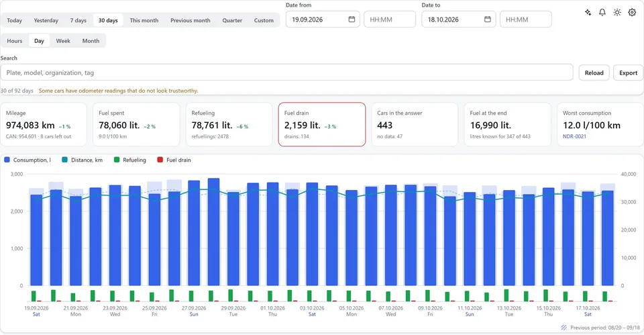Screen dimensions: 644x335
Task: Select the Custom period
Action: click(264, 20)
